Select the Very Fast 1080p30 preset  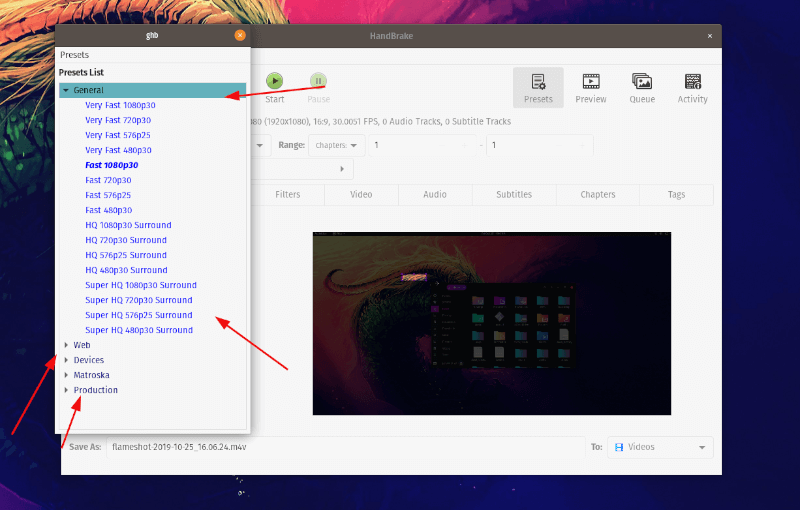pos(120,105)
